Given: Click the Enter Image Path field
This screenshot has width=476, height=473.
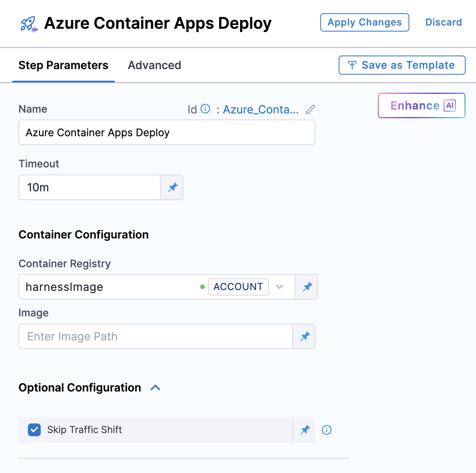Looking at the screenshot, I should (156, 336).
